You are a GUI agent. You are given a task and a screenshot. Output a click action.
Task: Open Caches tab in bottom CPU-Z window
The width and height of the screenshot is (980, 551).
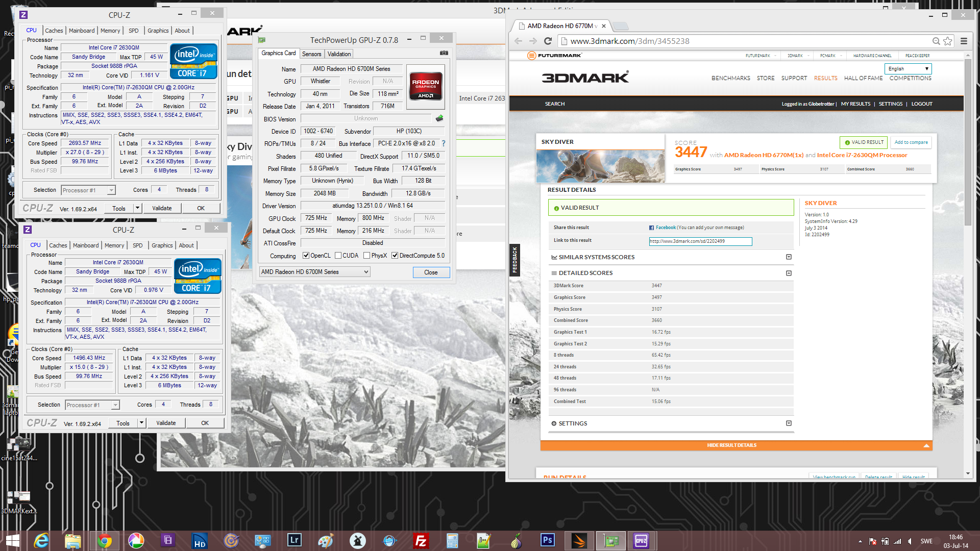coord(58,245)
